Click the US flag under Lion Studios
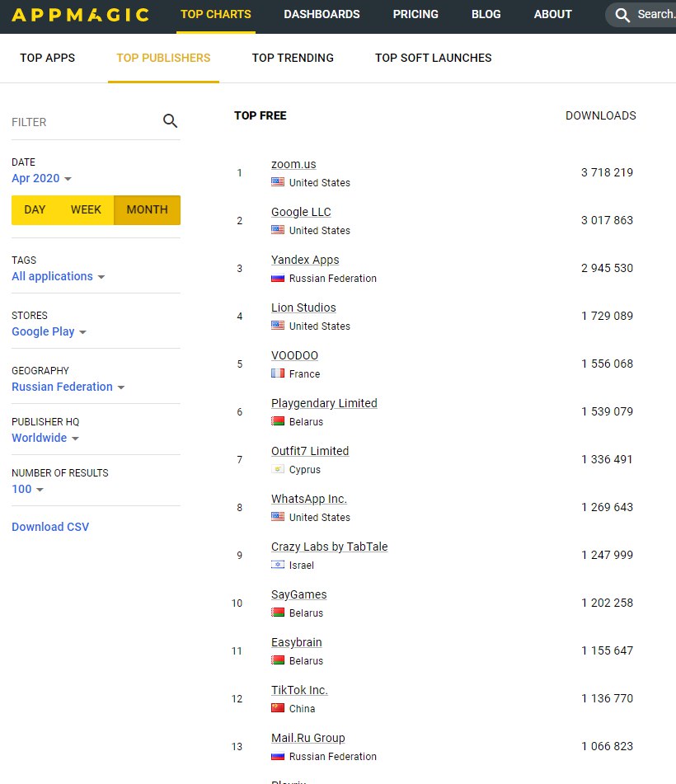The image size is (676, 784). coord(278,326)
